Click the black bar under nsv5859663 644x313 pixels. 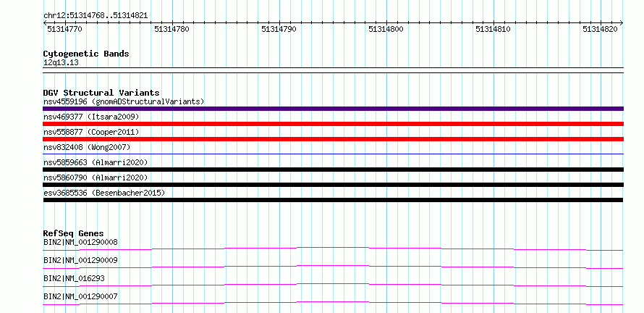pyautogui.click(x=333, y=170)
